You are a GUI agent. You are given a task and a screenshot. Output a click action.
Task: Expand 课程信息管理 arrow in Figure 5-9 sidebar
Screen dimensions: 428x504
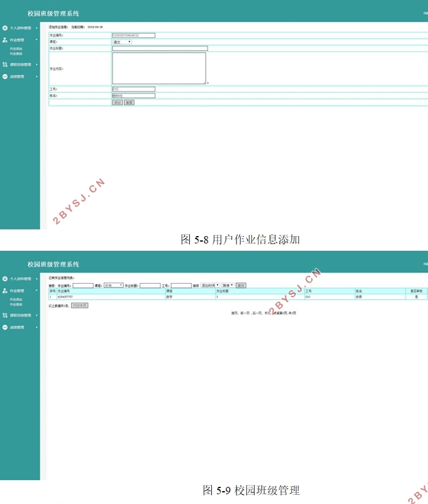(37, 315)
